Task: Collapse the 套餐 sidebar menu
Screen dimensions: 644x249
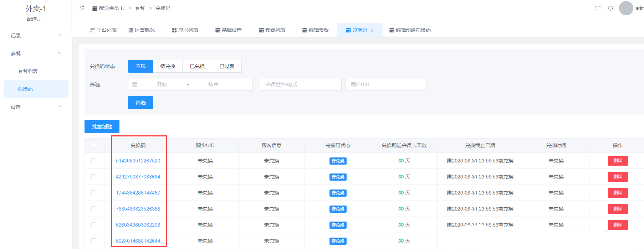Action: (36, 53)
